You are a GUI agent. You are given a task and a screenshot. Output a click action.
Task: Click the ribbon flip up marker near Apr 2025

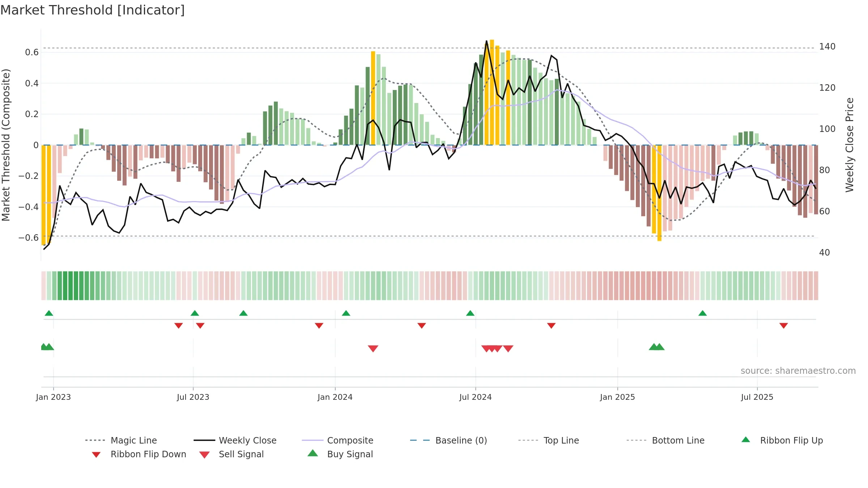703,313
